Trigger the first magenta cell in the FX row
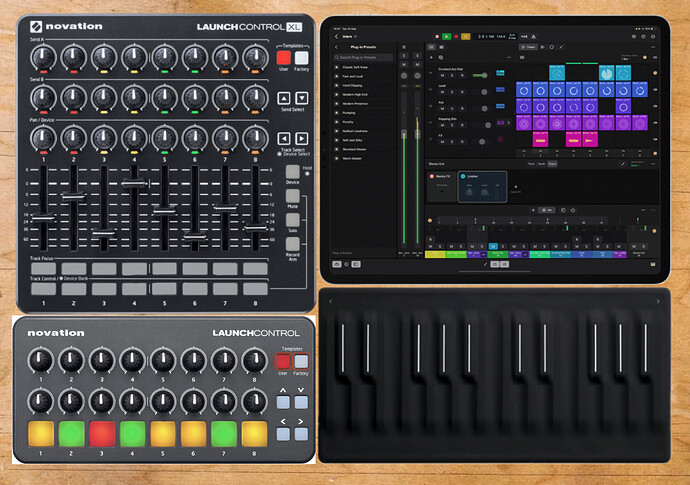Screen dimensions: 690x485 (540, 140)
